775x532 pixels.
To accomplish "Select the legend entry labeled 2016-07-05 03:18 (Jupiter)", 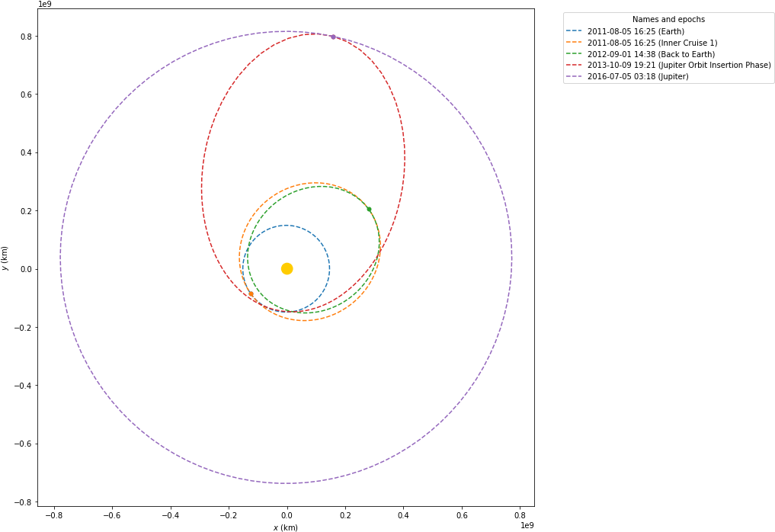I will [x=636, y=76].
